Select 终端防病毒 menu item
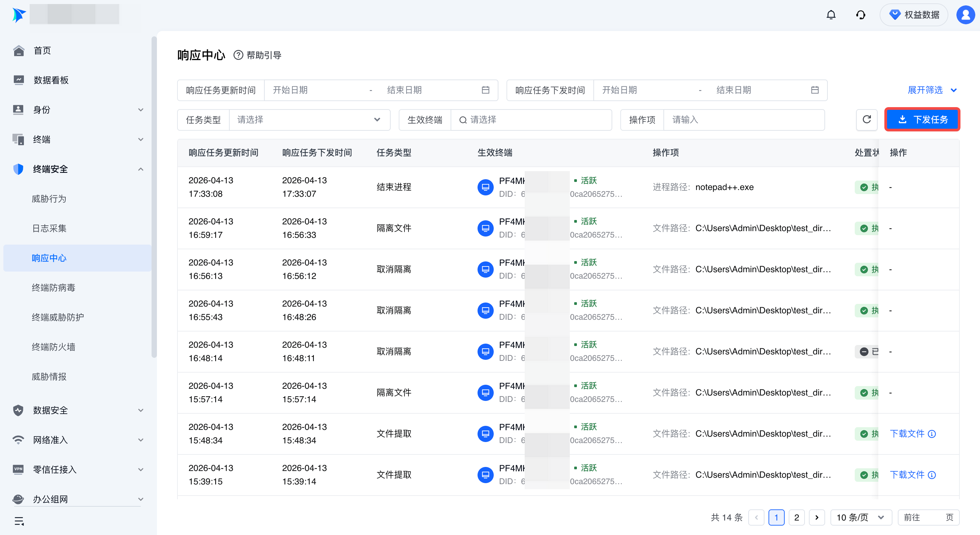 coord(54,288)
